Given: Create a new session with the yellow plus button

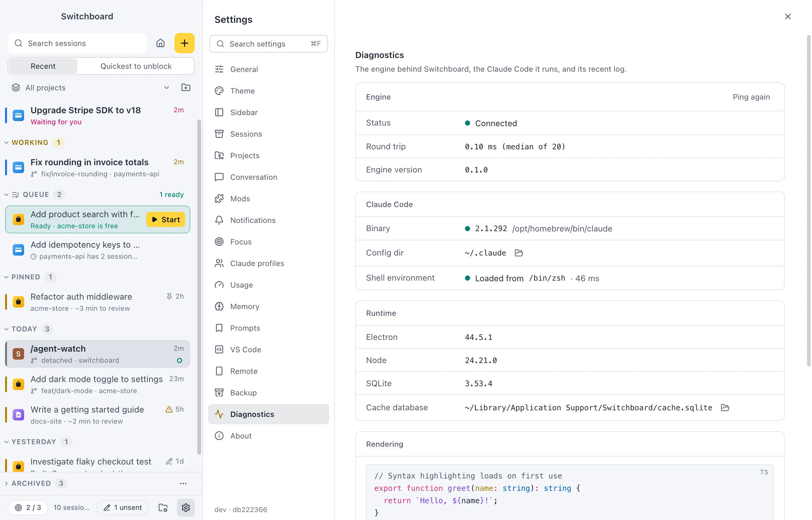Looking at the screenshot, I should 184,43.
